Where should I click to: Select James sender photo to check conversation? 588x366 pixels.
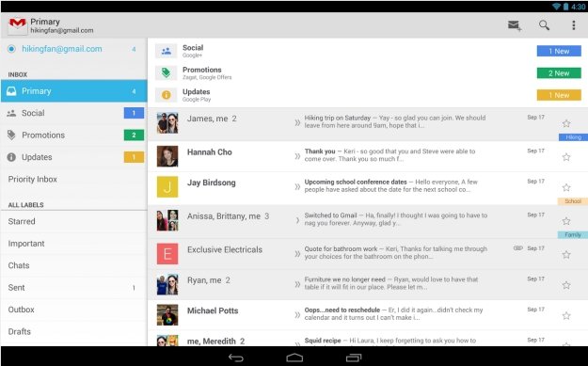tap(167, 123)
